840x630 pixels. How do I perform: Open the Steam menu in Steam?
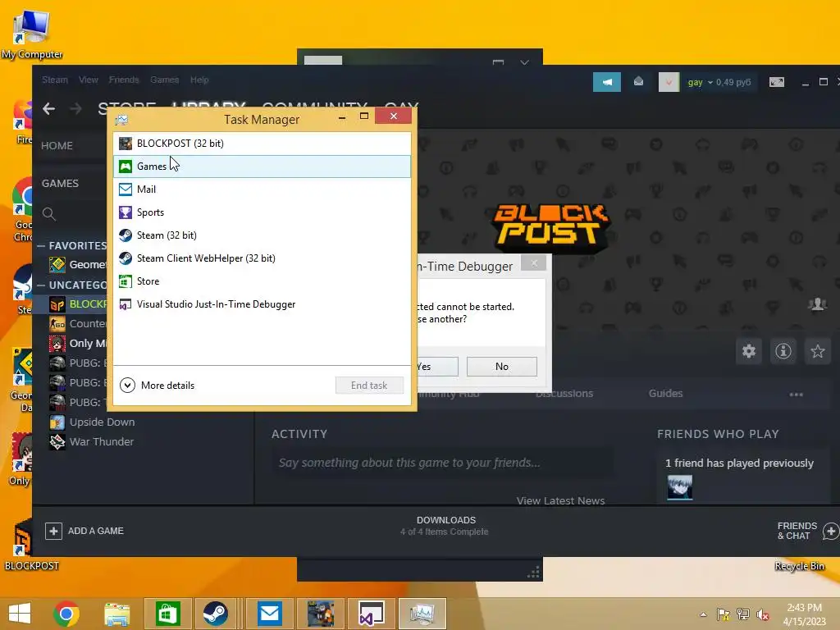tap(55, 80)
